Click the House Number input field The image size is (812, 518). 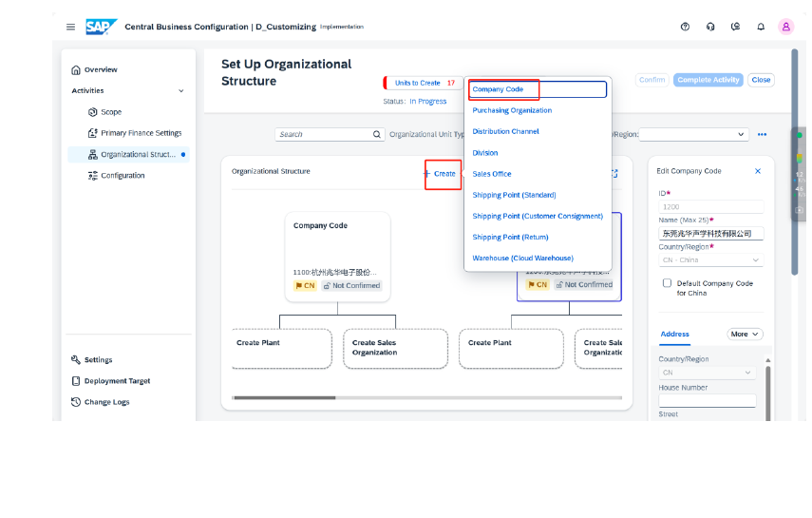pyautogui.click(x=707, y=400)
